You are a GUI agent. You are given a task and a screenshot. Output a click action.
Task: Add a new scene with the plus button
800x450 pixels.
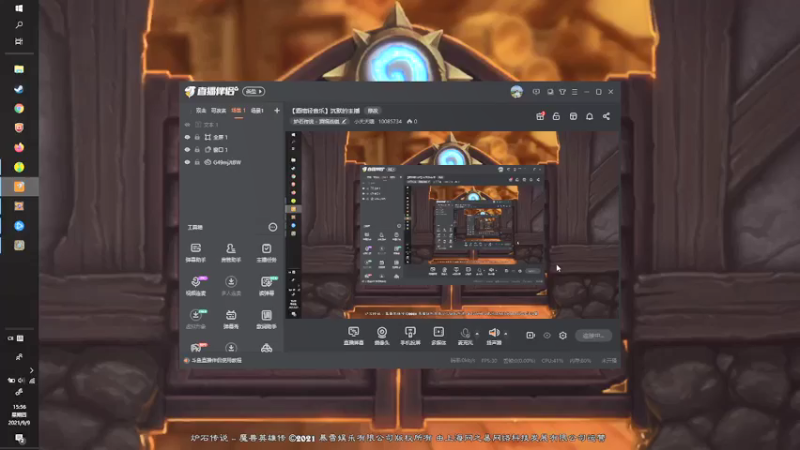click(277, 110)
